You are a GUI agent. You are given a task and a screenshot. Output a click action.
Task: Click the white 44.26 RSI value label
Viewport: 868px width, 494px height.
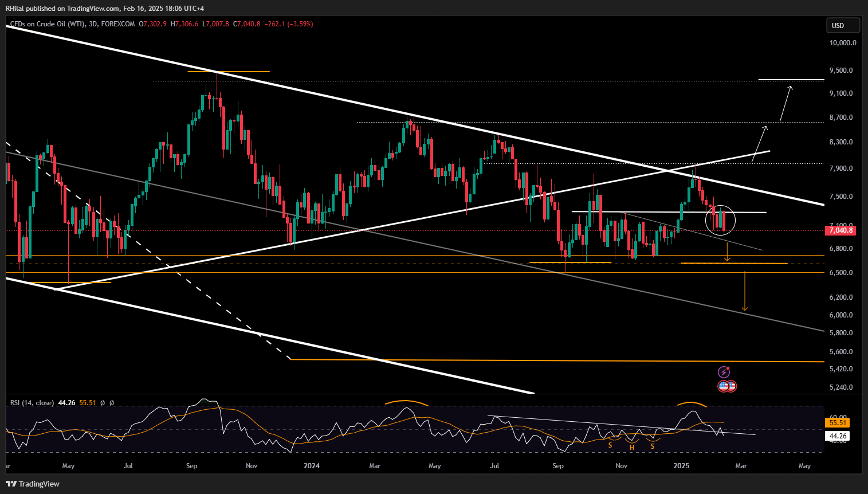point(838,436)
